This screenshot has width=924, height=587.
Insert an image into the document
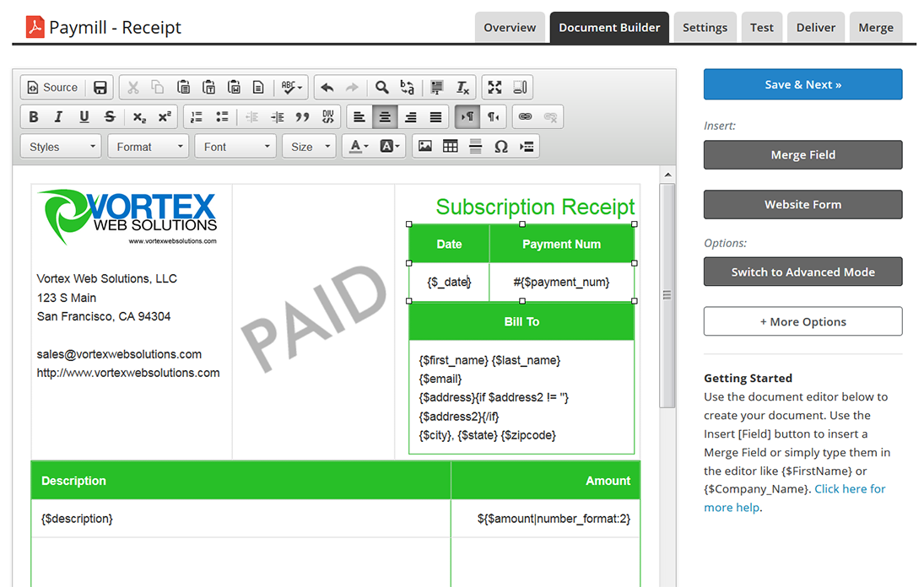tap(425, 147)
